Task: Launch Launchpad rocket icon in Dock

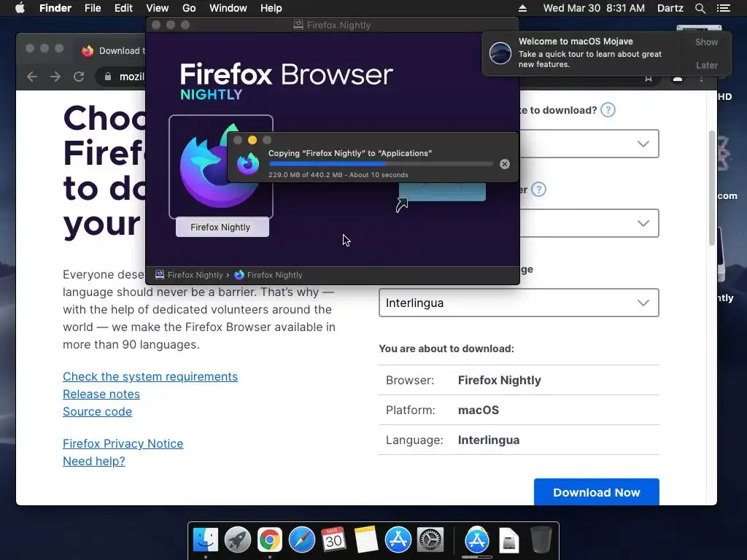Action: point(237,540)
